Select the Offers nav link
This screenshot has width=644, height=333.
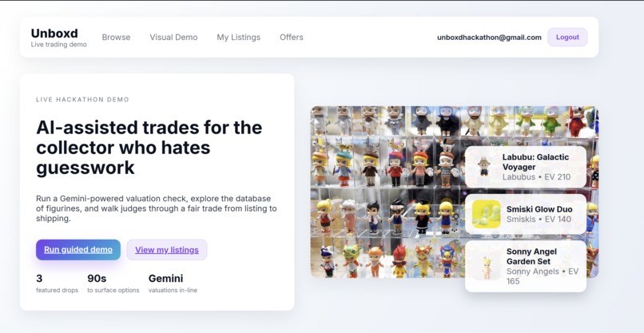[x=291, y=37]
